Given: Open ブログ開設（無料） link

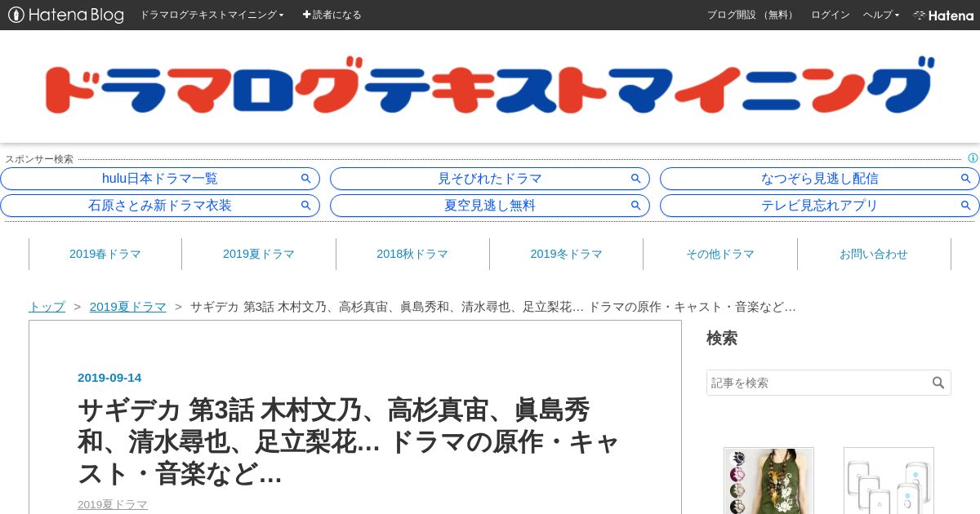Looking at the screenshot, I should click(x=751, y=15).
